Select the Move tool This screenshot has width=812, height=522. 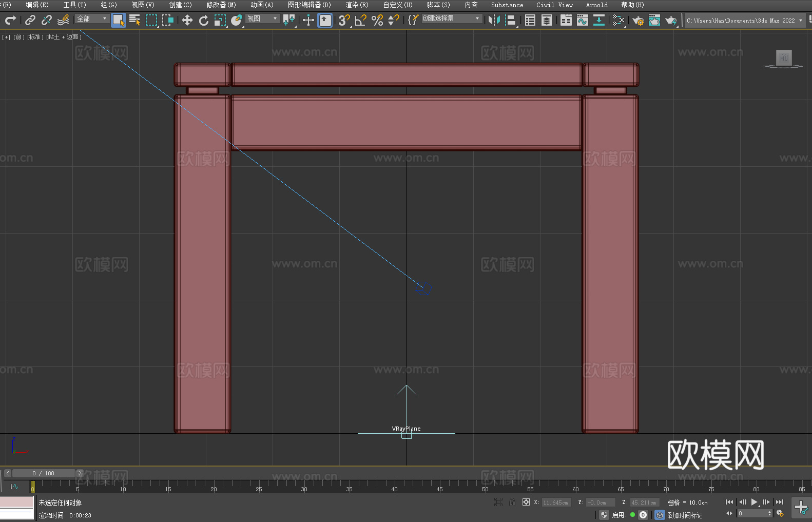(x=187, y=20)
